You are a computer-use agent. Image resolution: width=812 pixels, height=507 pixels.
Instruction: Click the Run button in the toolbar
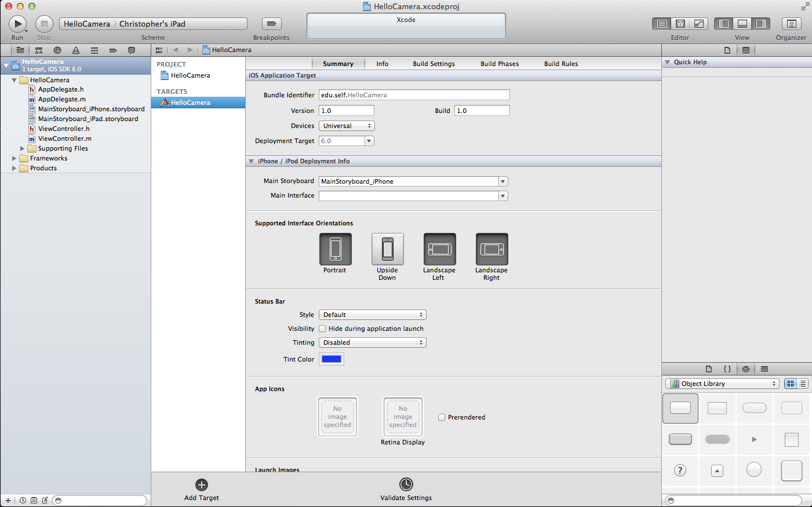17,24
